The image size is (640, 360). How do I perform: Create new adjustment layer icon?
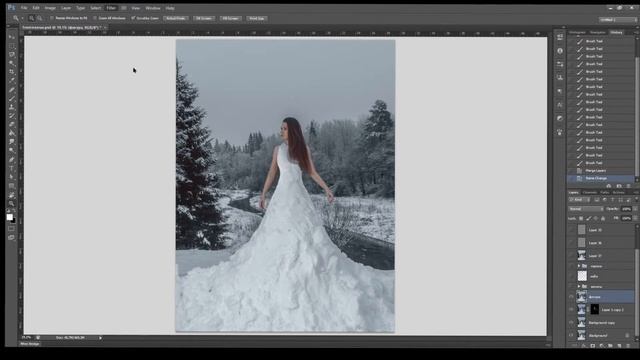point(602,346)
